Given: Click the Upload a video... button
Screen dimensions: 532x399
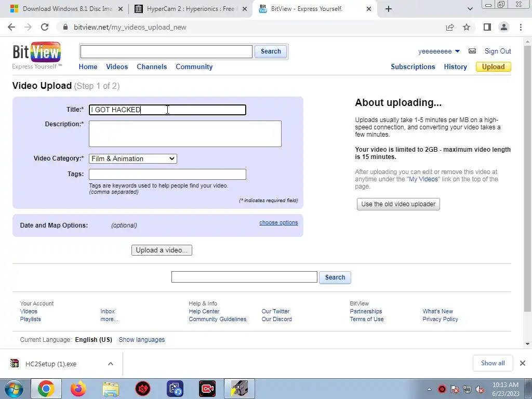Looking at the screenshot, I should point(162,250).
